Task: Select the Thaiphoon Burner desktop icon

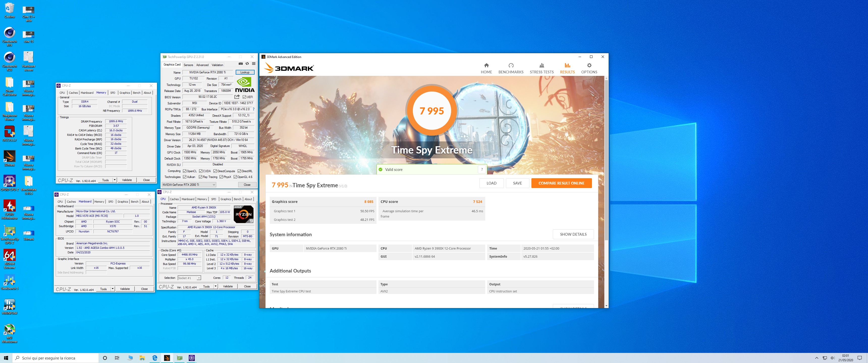Action: 9,111
